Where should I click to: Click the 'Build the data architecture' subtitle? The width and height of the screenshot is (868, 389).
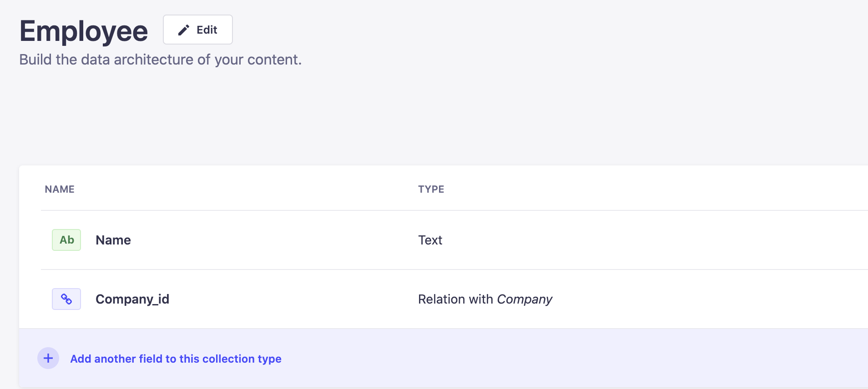[160, 60]
